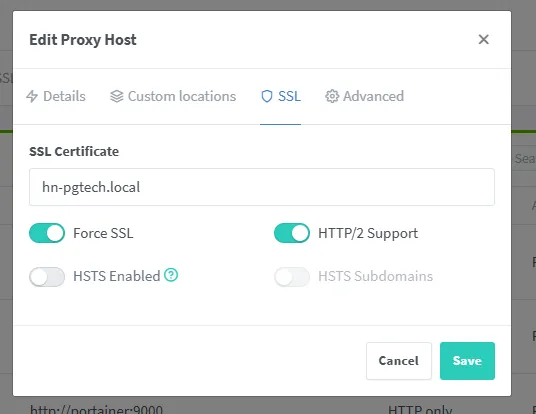Toggle the HSTS Subdomains switch
The image size is (536, 414).
point(292,277)
